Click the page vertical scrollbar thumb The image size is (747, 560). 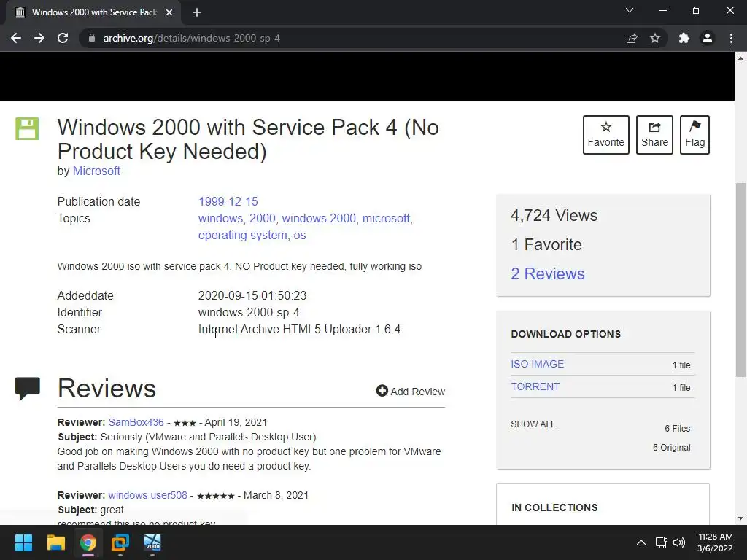[x=741, y=280]
